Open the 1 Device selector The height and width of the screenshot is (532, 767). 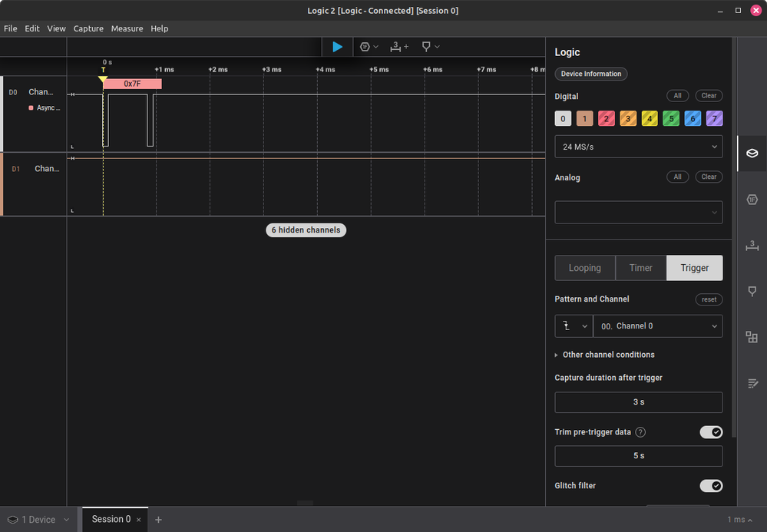coord(38,520)
